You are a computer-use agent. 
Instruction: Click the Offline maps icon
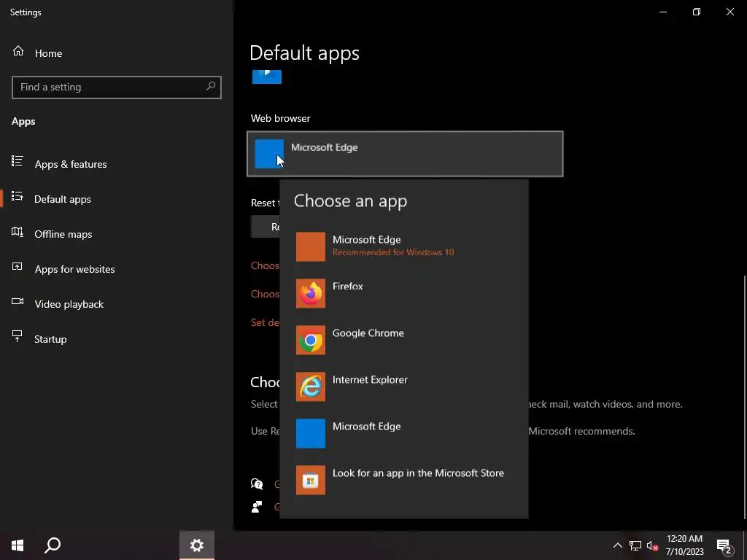tap(18, 231)
